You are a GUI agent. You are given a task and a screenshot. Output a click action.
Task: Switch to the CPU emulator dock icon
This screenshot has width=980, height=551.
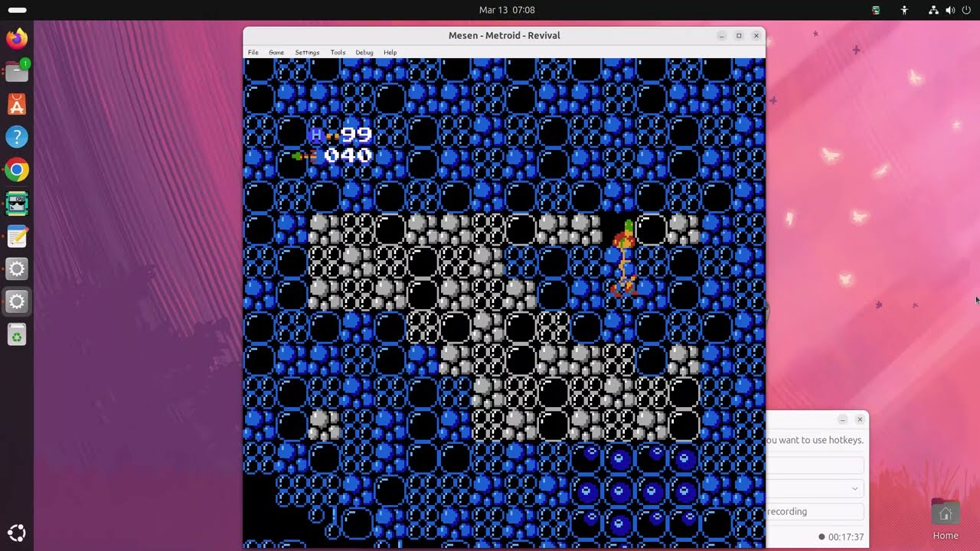17,203
